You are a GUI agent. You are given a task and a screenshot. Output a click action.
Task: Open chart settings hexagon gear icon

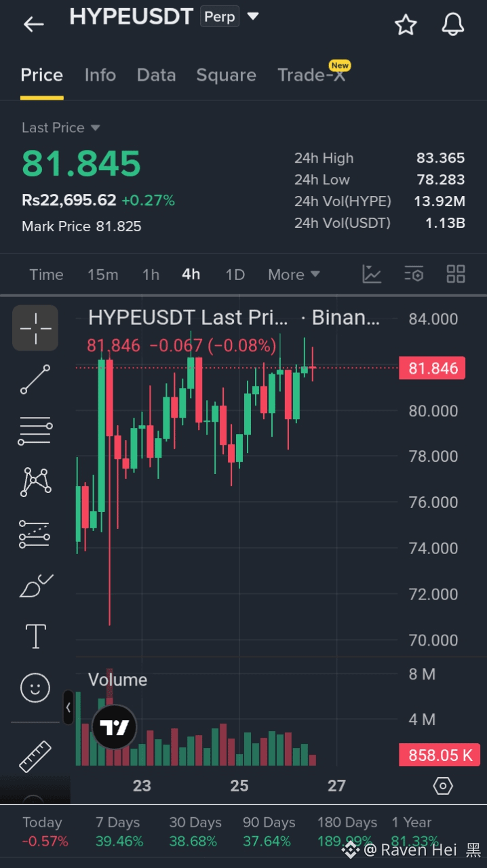tap(443, 786)
